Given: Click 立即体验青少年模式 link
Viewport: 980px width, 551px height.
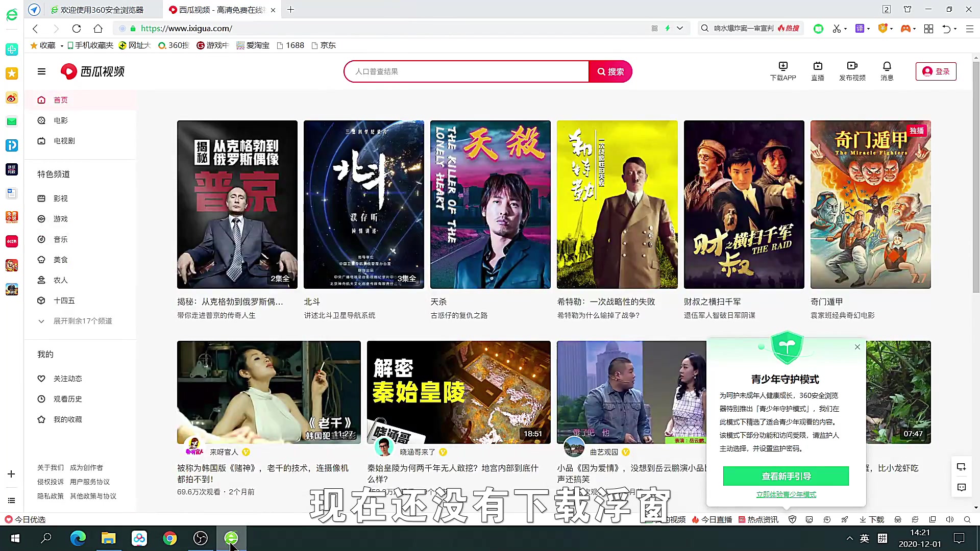Looking at the screenshot, I should pos(786,494).
